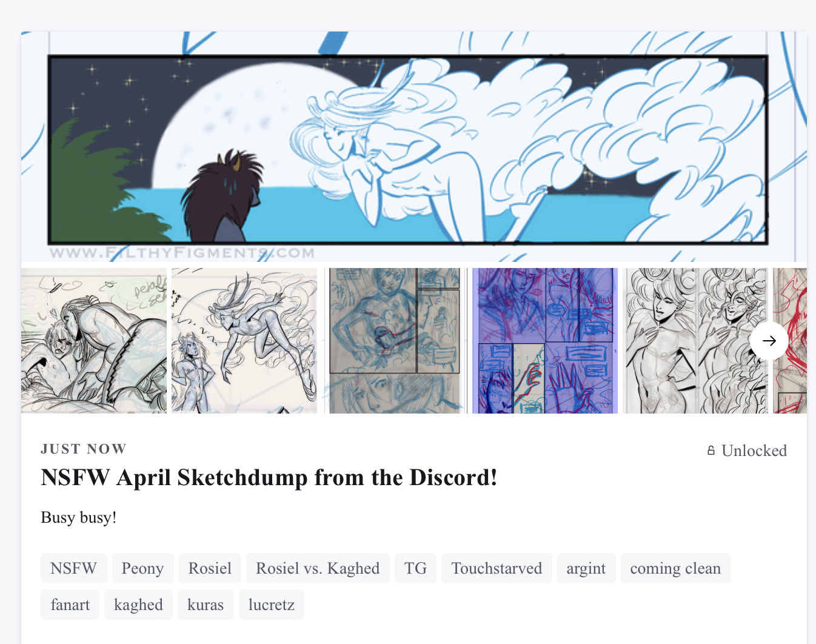The width and height of the screenshot is (816, 644).
Task: Open the main moon banner image
Action: tap(414, 147)
